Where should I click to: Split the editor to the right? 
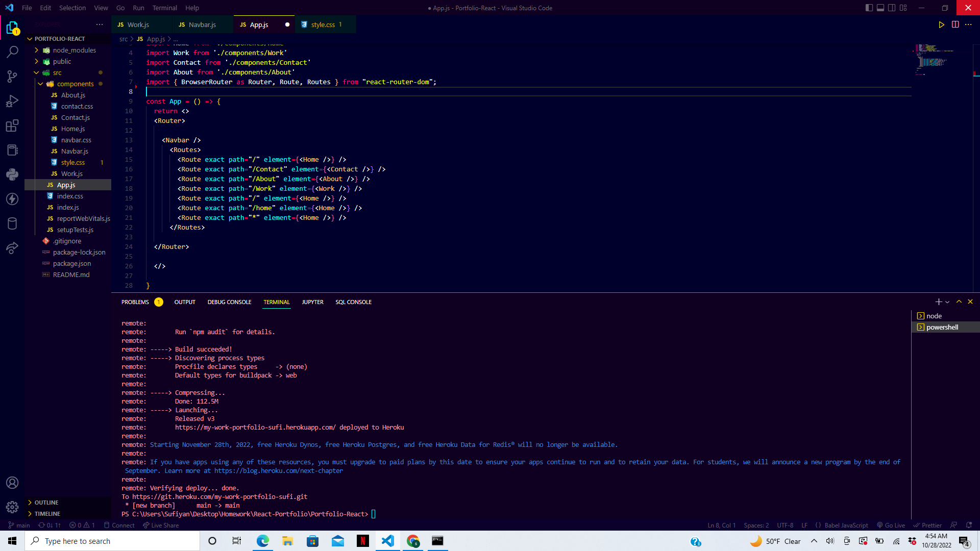coord(955,24)
